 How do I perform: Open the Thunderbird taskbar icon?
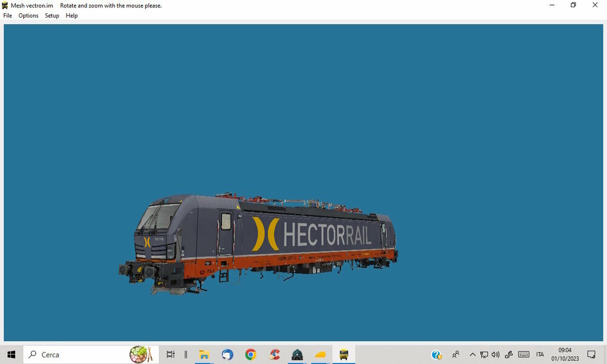point(227,354)
